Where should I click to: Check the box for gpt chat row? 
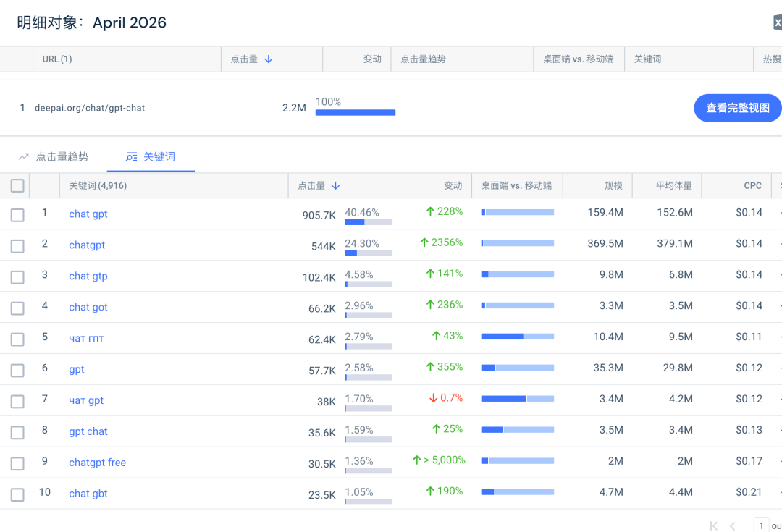[x=17, y=432]
